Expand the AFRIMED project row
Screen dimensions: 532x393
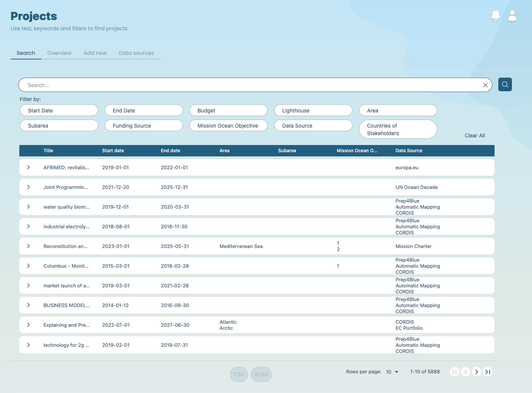coord(28,167)
